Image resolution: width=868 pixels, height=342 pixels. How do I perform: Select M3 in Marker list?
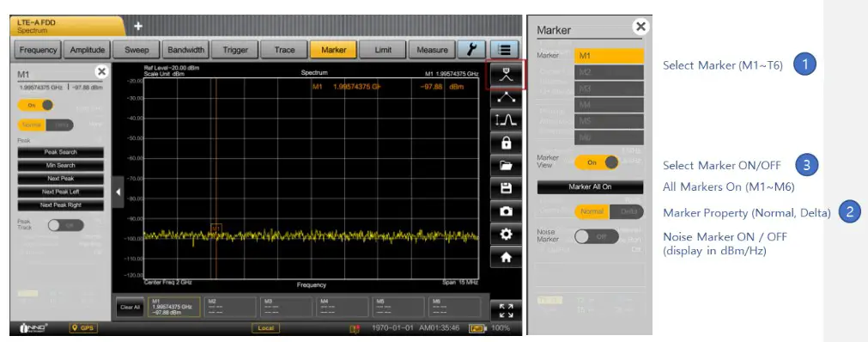pos(609,89)
